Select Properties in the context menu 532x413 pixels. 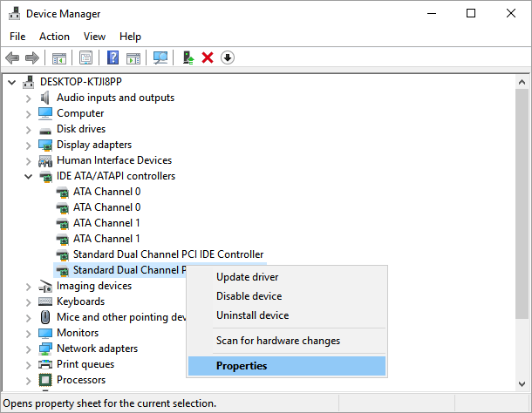point(242,366)
